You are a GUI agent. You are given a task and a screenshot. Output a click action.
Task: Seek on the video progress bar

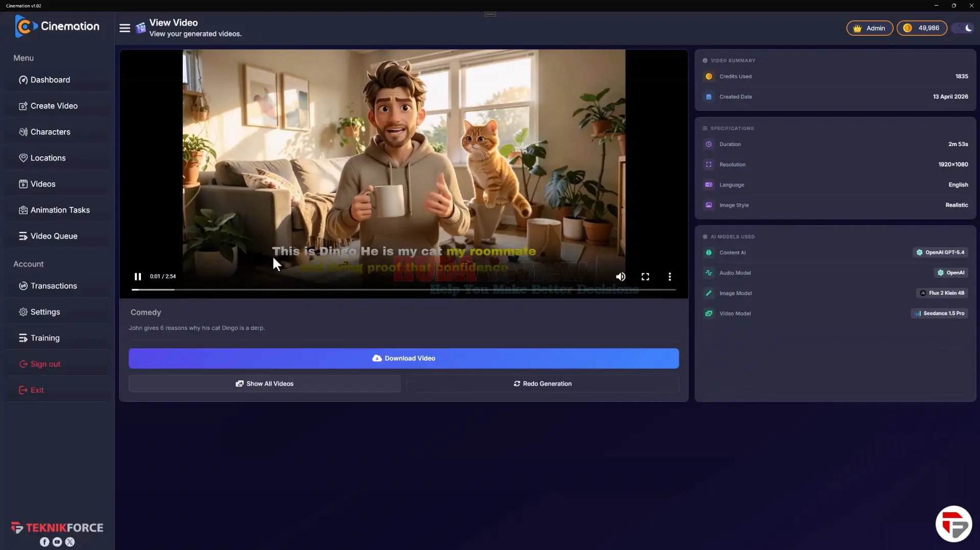(403, 290)
